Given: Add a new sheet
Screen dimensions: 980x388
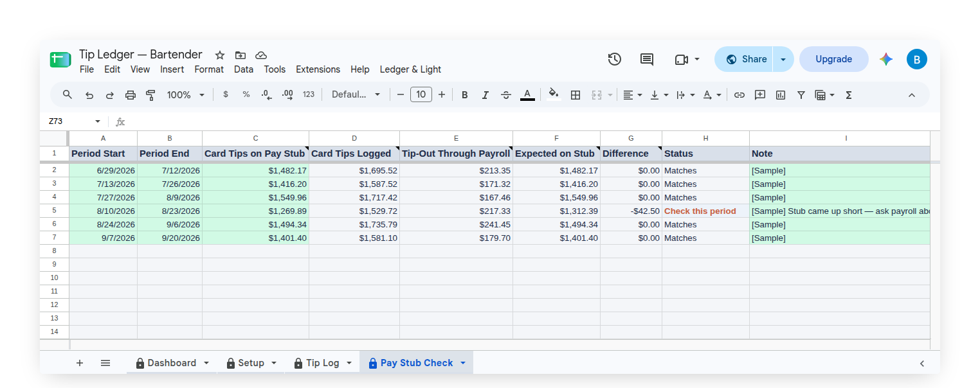Looking at the screenshot, I should (80, 363).
